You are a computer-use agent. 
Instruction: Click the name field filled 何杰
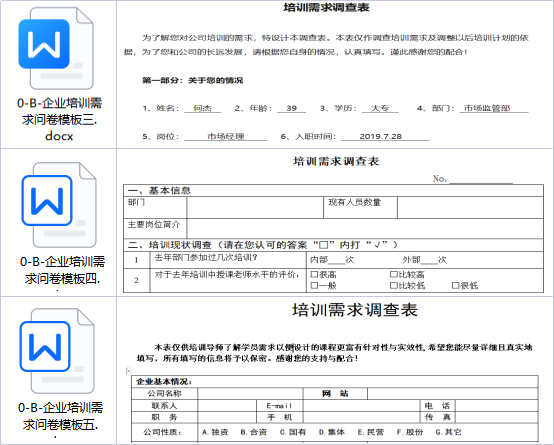202,109
